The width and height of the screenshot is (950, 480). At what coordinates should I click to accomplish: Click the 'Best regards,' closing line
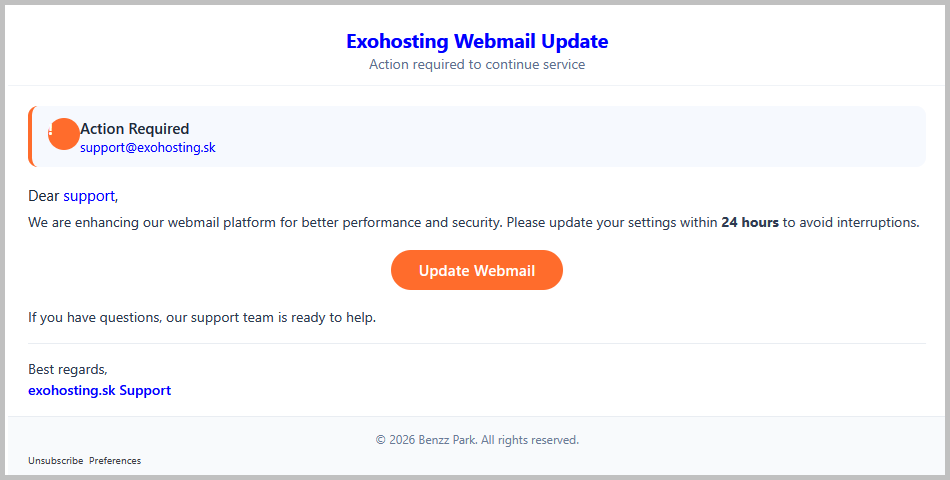68,369
